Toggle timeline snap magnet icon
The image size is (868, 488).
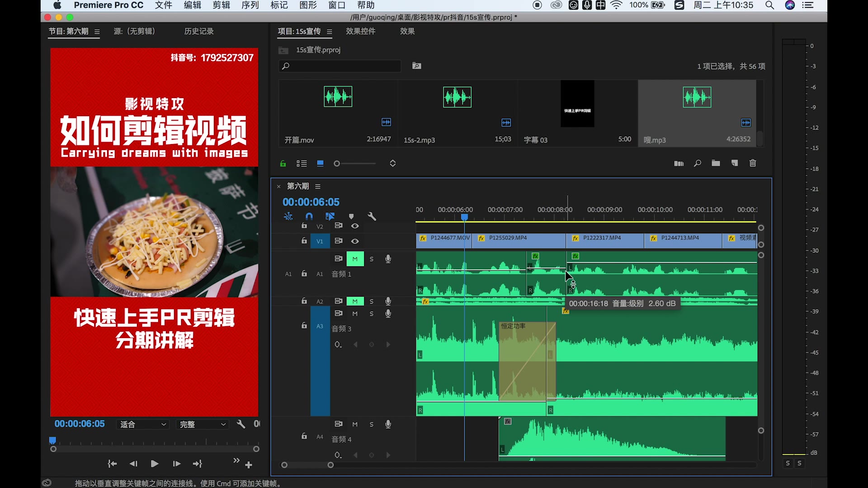coord(309,216)
